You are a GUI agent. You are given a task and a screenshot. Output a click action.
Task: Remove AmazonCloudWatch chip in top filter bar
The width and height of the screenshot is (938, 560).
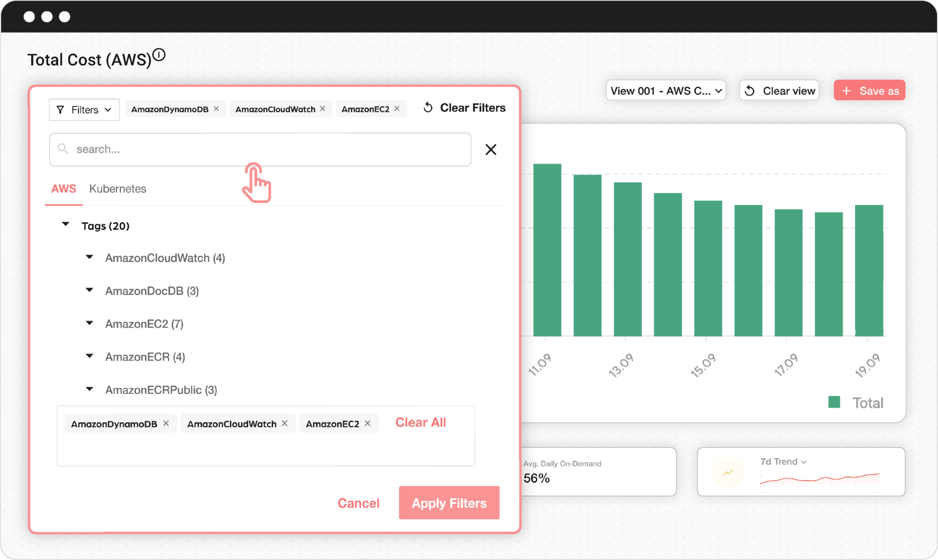[x=323, y=109]
